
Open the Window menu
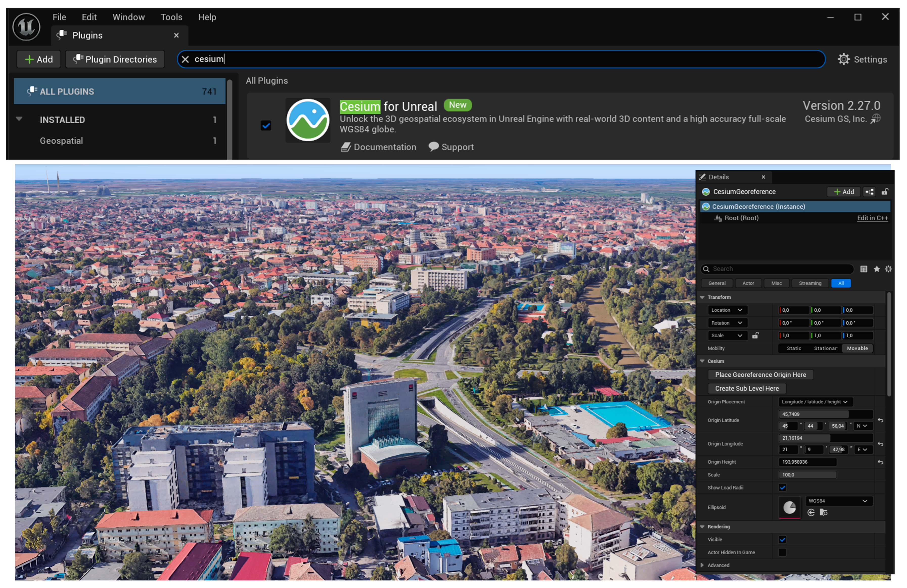coord(128,17)
